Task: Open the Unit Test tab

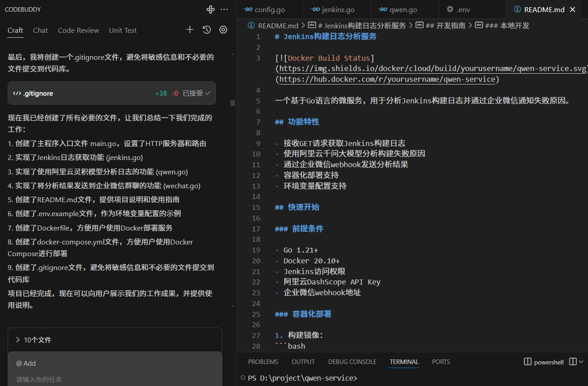Action: click(x=123, y=30)
